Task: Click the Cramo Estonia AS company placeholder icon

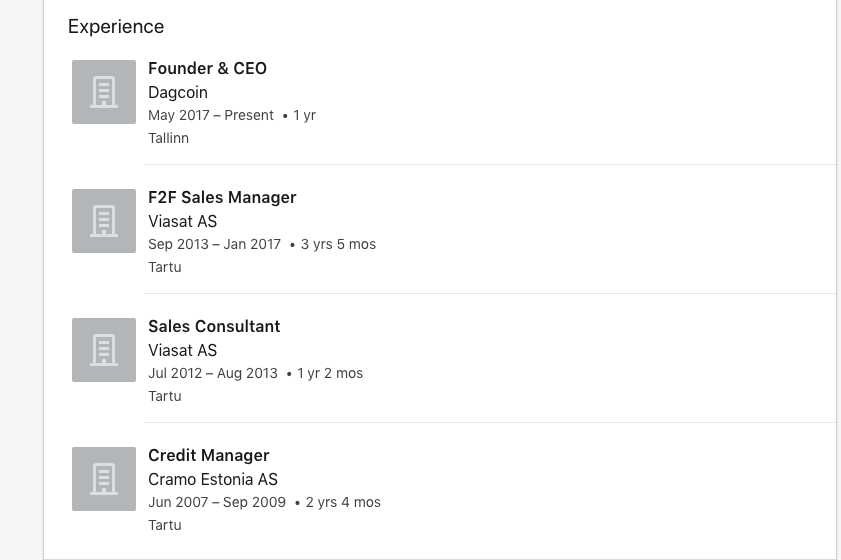Action: point(104,479)
